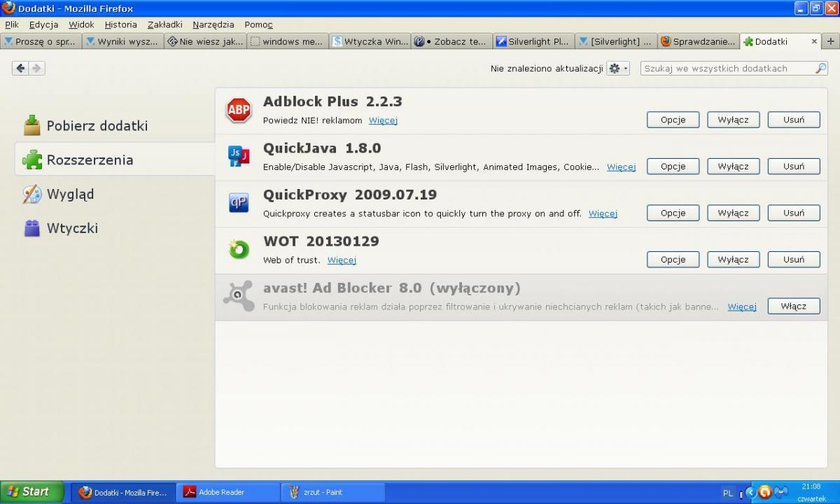This screenshot has height=504, width=840.
Task: Click the Adblock Plus ABP icon
Action: click(239, 111)
